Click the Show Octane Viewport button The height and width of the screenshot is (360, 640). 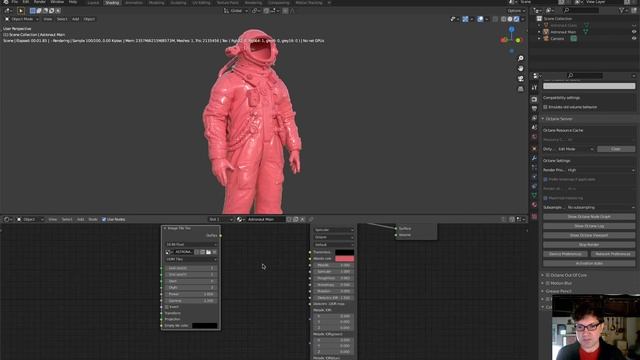(x=589, y=236)
